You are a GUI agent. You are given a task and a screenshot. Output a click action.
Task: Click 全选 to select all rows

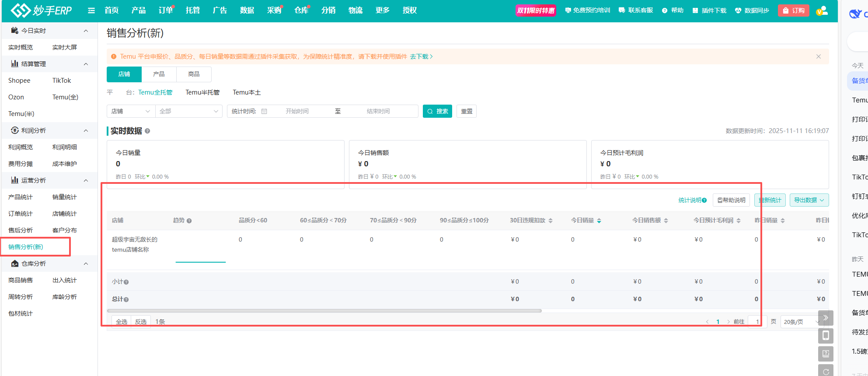122,322
